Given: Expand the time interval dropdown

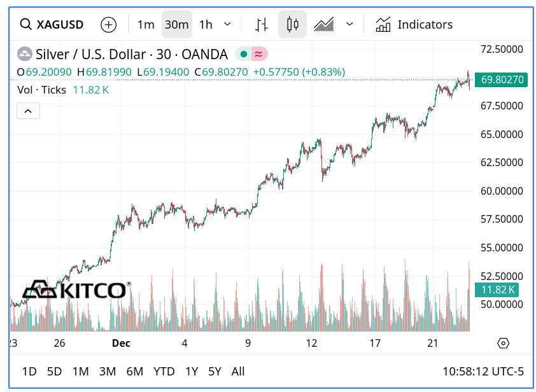Looking at the screenshot, I should (x=227, y=25).
